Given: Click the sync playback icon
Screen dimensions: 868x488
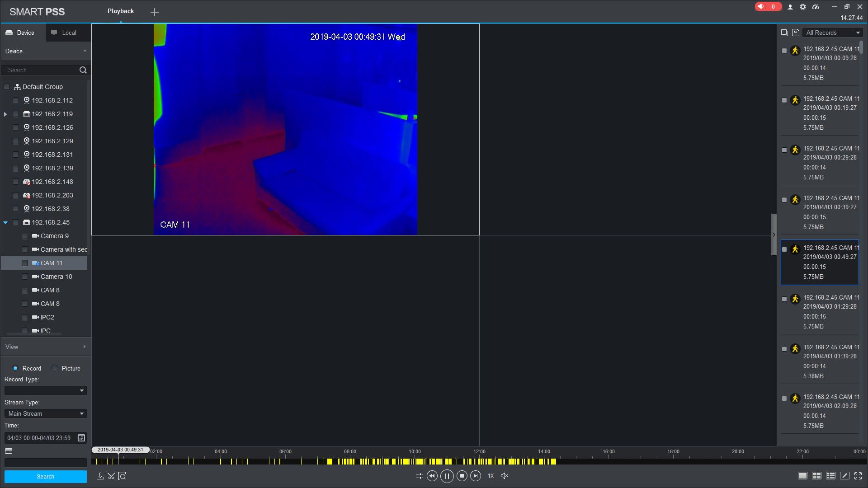Looking at the screenshot, I should (x=419, y=476).
